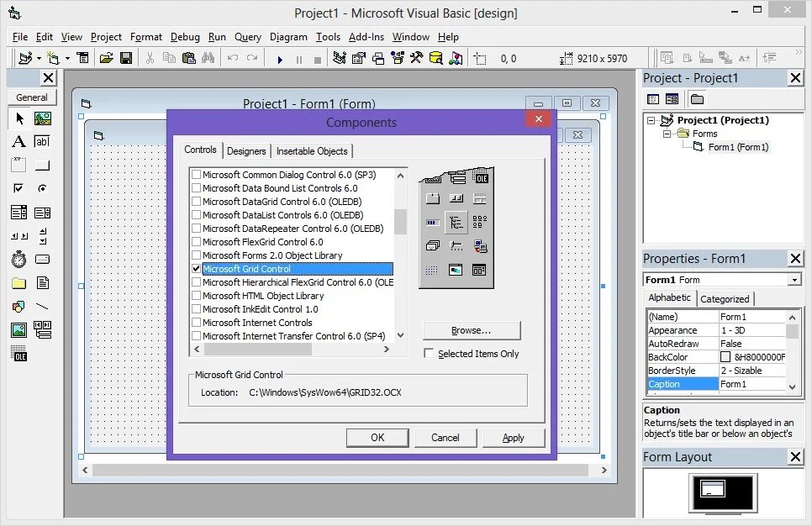Select the CommandButton tool in toolbox

click(42, 166)
